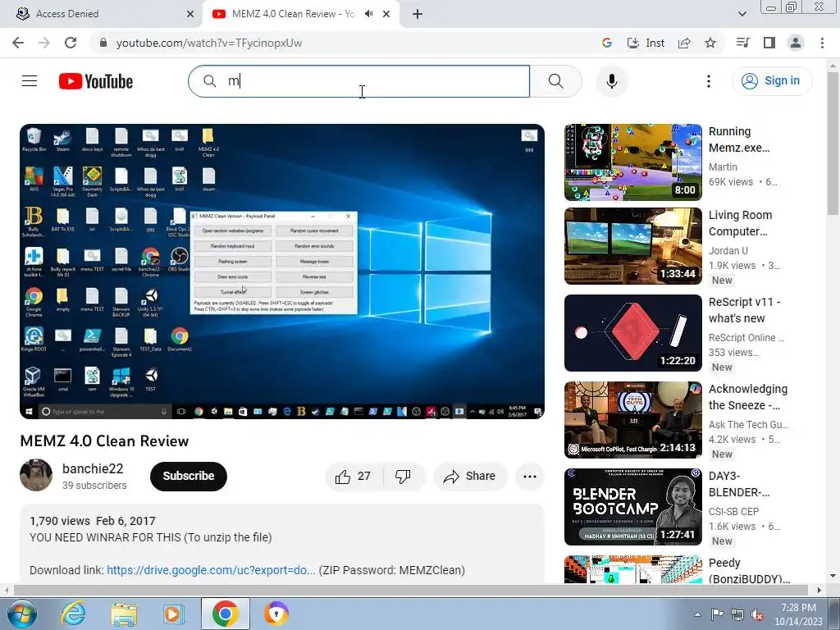Open Blender Bootcamp video thumbnail
This screenshot has width=840, height=630.
(632, 507)
